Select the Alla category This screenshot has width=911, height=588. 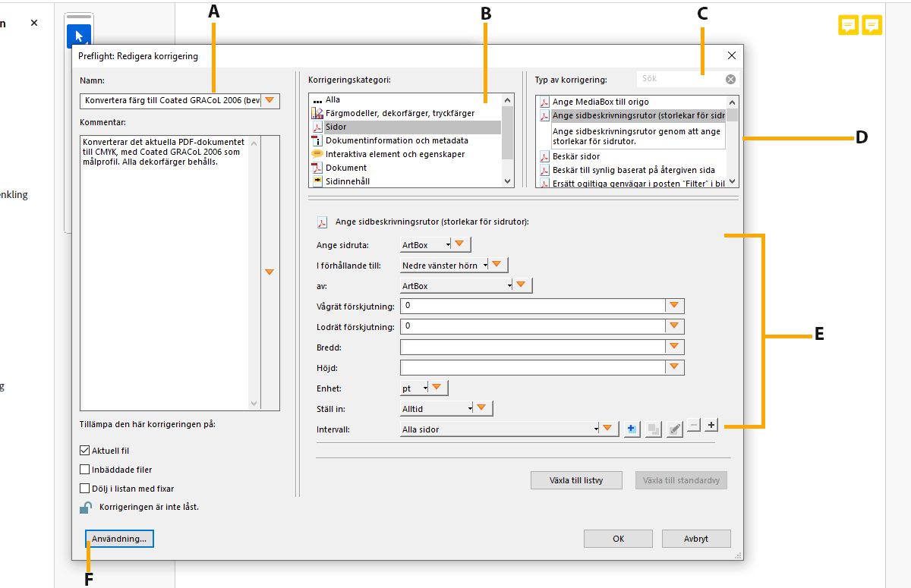click(x=405, y=99)
